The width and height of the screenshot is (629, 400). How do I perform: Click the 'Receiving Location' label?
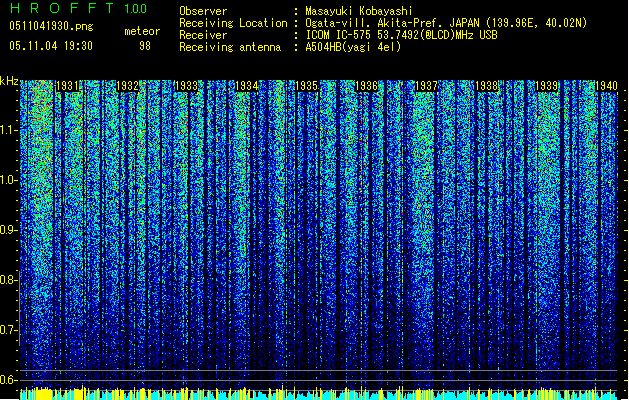coord(233,23)
